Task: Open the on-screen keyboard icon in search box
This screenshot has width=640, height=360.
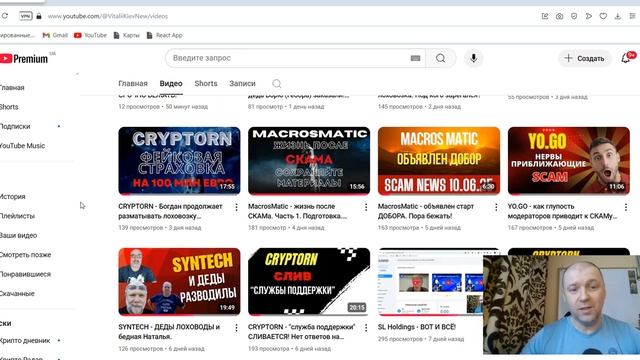Action: tap(416, 58)
